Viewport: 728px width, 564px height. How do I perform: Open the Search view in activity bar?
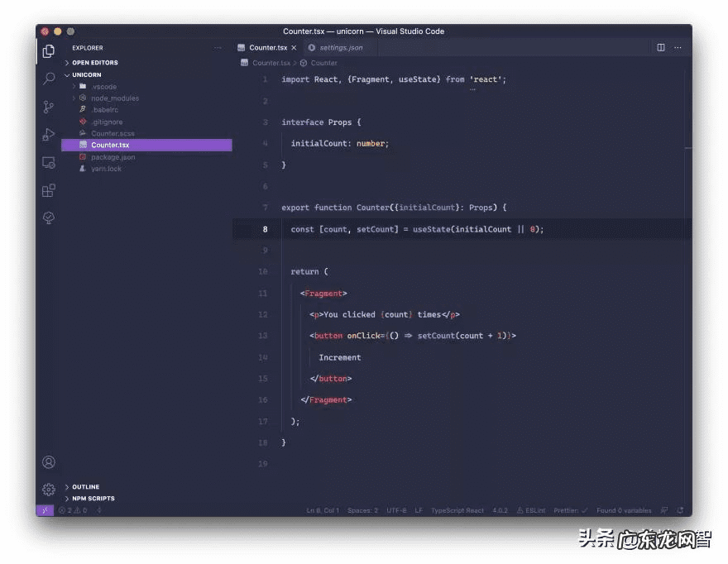pyautogui.click(x=49, y=79)
